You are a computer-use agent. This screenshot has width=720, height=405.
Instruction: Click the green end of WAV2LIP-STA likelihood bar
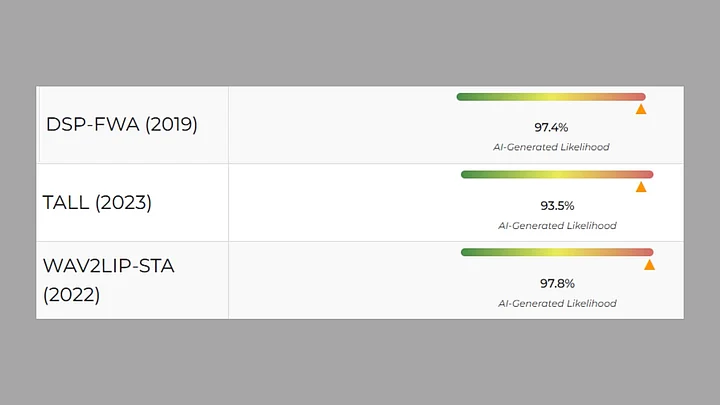point(467,252)
